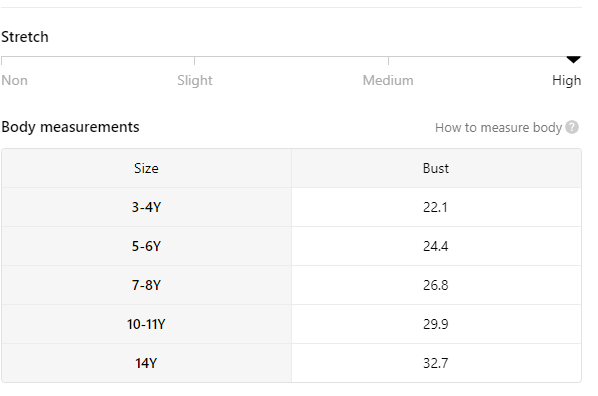
Task: Select the High stretch label
Action: (x=566, y=80)
